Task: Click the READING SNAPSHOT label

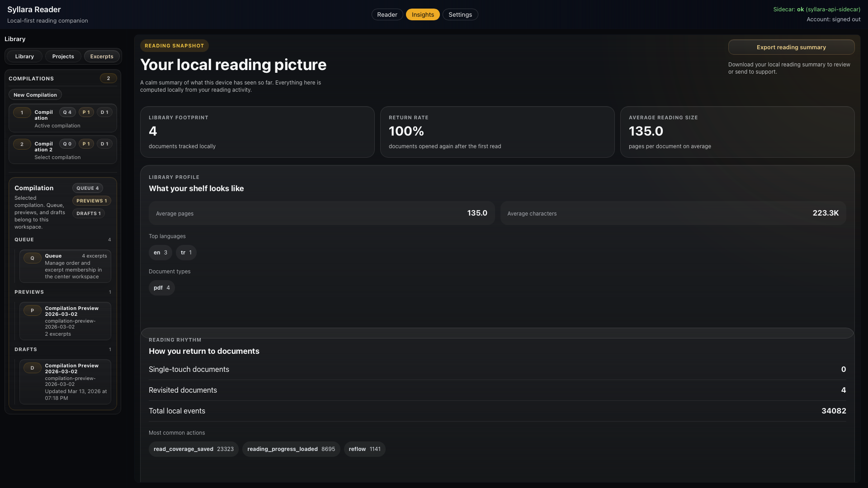Action: [174, 46]
